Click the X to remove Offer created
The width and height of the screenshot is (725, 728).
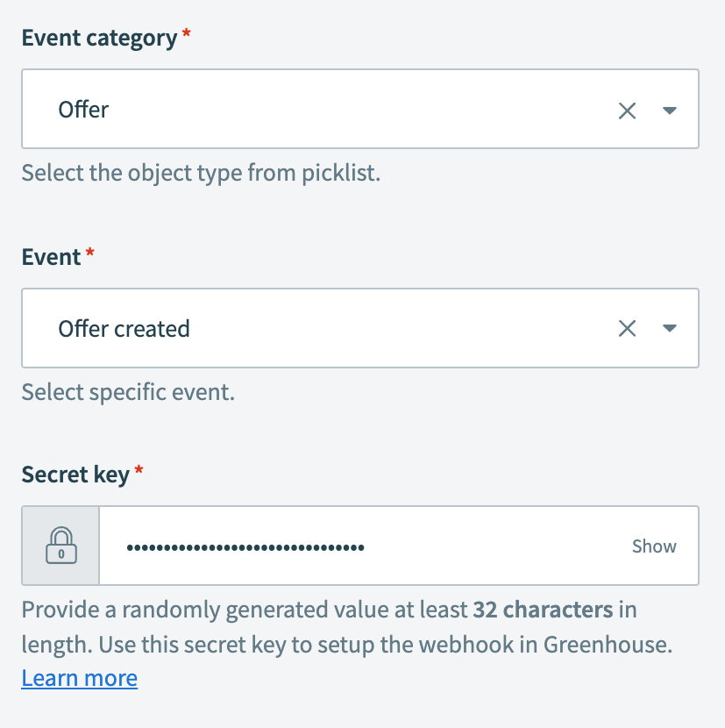[627, 328]
